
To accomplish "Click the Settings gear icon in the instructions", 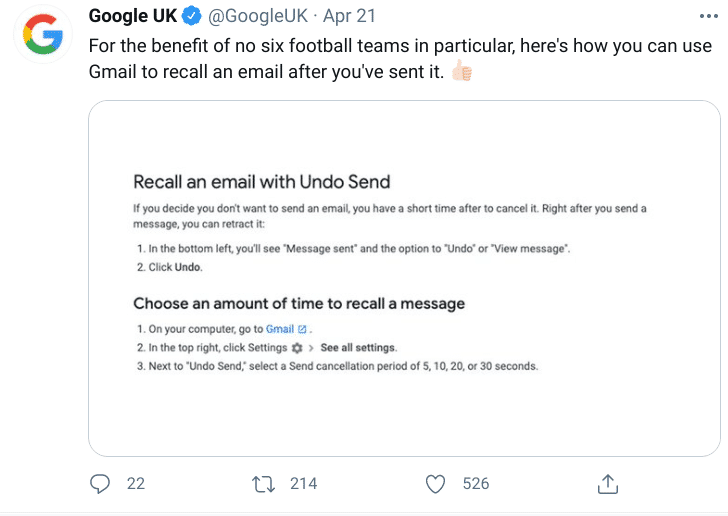I will point(296,348).
